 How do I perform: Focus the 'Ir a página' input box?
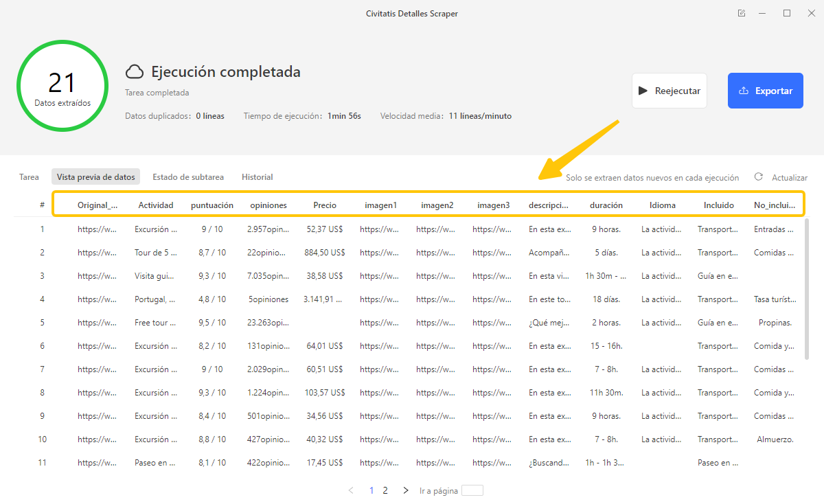(472, 490)
